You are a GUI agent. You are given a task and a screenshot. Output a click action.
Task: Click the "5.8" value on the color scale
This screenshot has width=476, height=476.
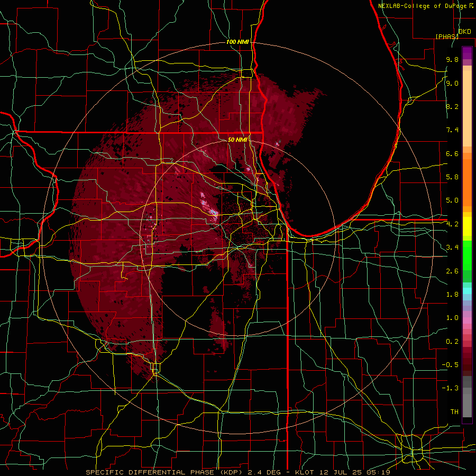coord(452,177)
